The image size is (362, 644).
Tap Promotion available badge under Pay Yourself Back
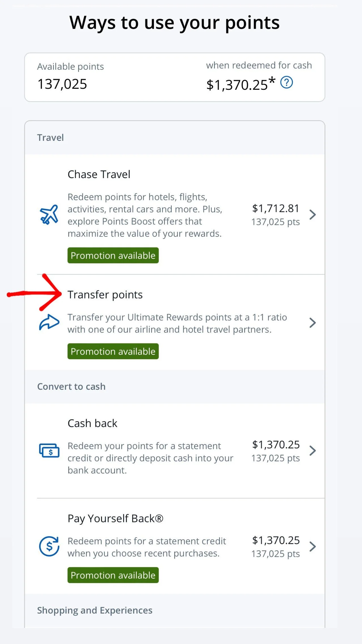113,575
